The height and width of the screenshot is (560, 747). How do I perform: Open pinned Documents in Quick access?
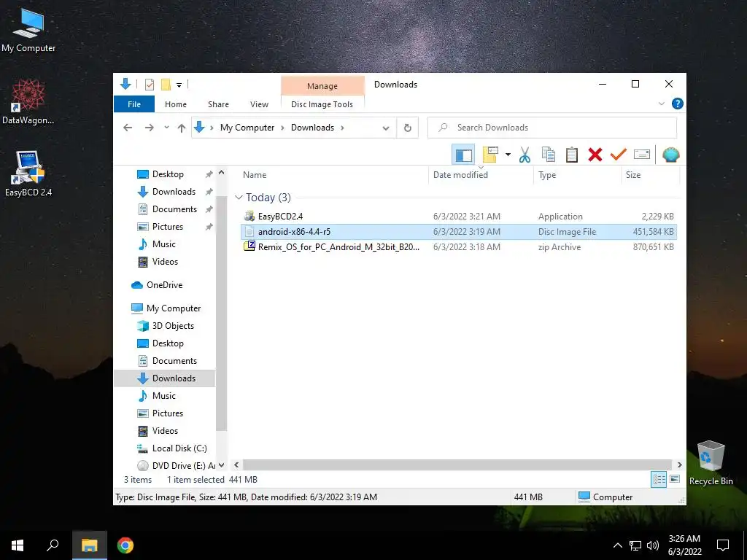[174, 209]
